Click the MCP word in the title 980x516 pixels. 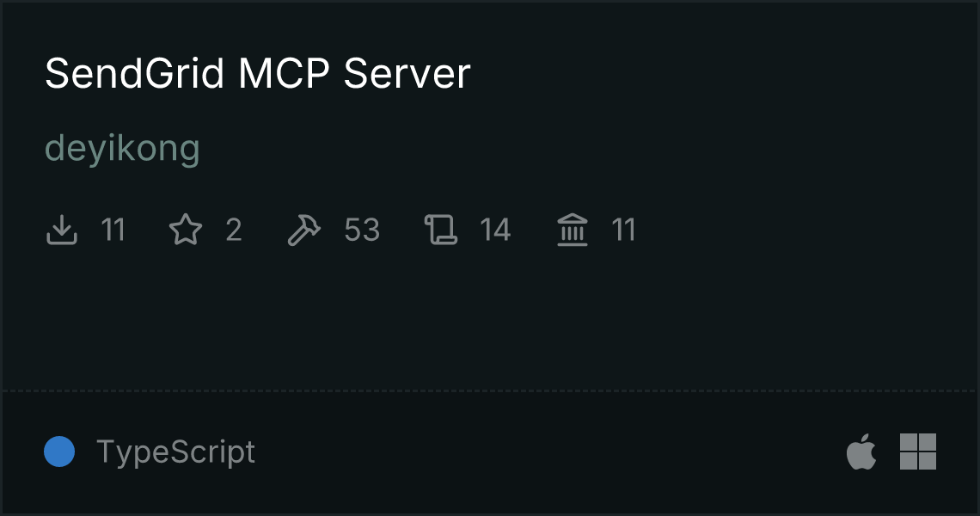(x=284, y=74)
